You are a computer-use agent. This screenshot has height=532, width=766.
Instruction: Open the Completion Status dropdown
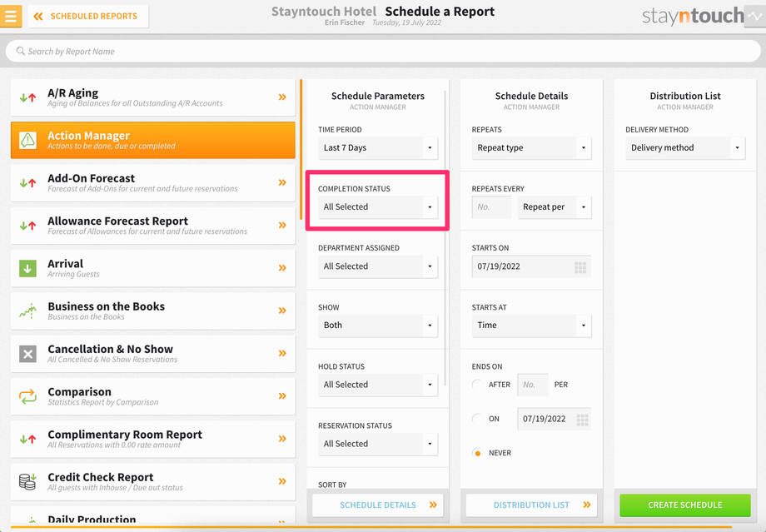pos(378,207)
